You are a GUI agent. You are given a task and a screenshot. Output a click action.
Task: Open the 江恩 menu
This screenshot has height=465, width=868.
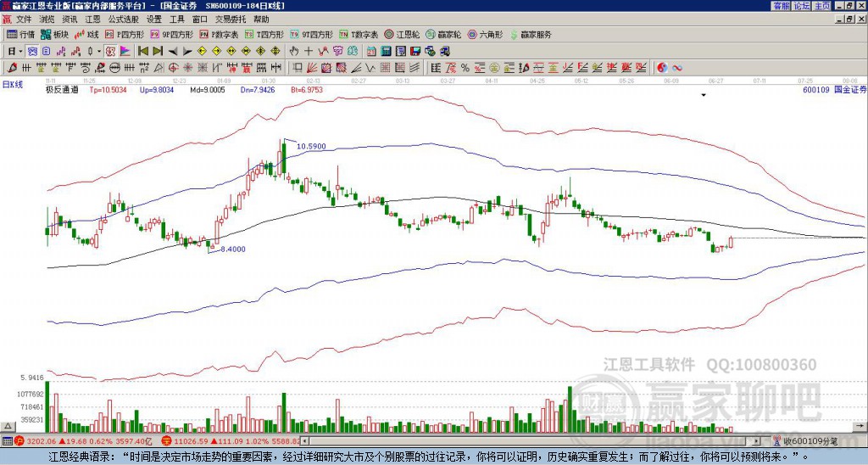tap(92, 20)
